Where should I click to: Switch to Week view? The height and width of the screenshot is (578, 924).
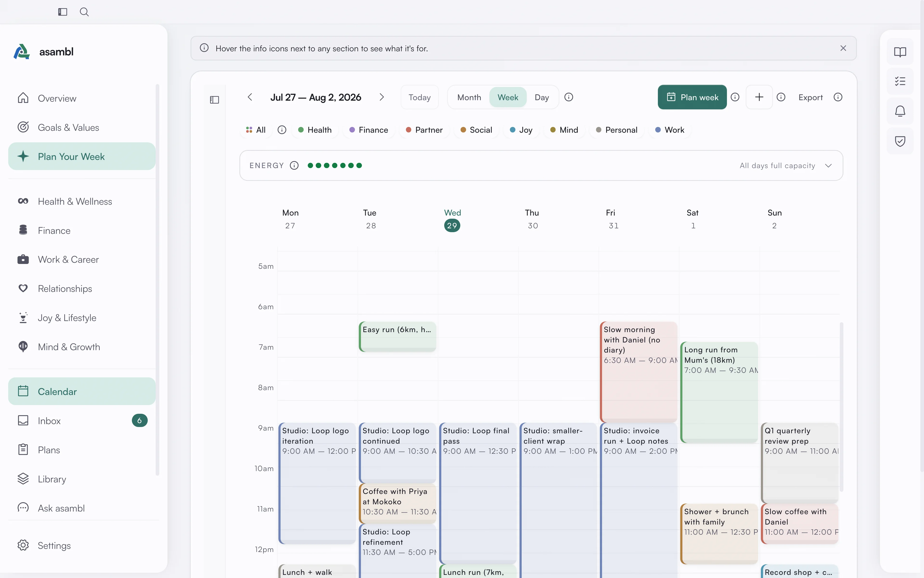(508, 97)
